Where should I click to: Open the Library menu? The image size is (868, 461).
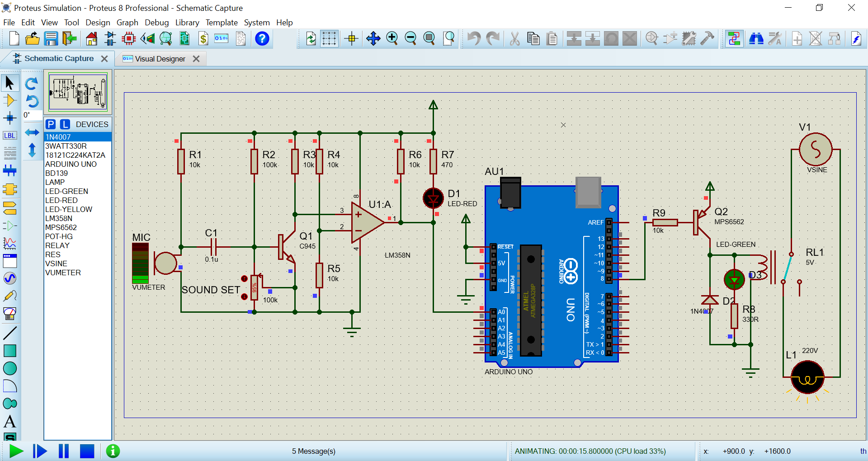[x=187, y=22]
